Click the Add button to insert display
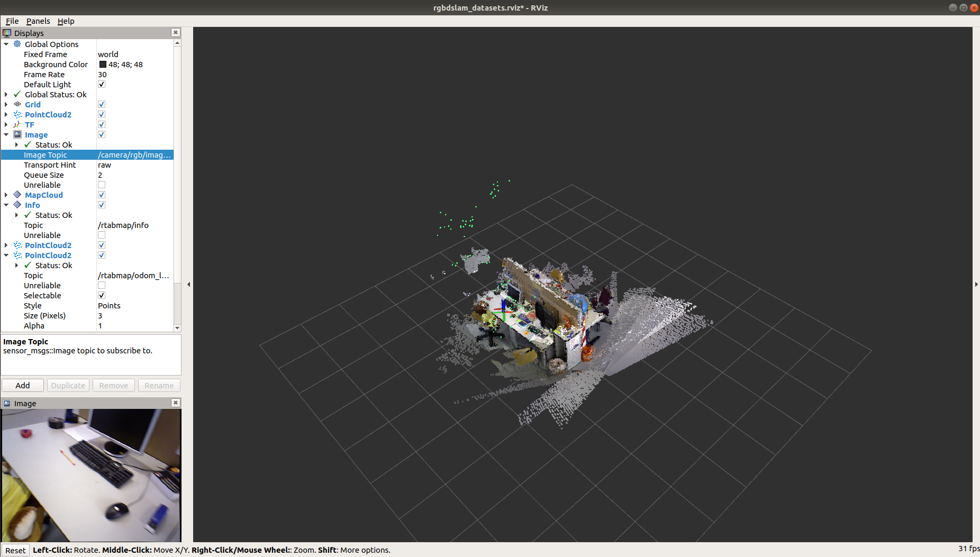This screenshot has width=980, height=557. click(x=22, y=385)
